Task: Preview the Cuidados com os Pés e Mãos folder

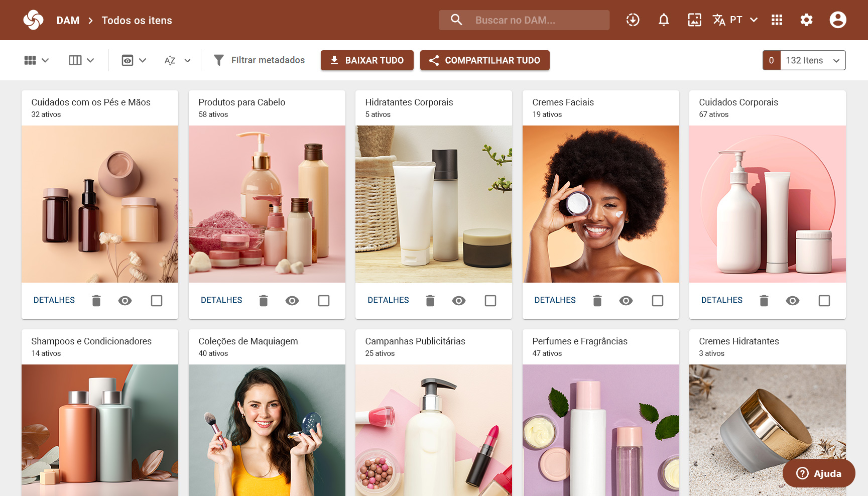Action: pos(125,301)
